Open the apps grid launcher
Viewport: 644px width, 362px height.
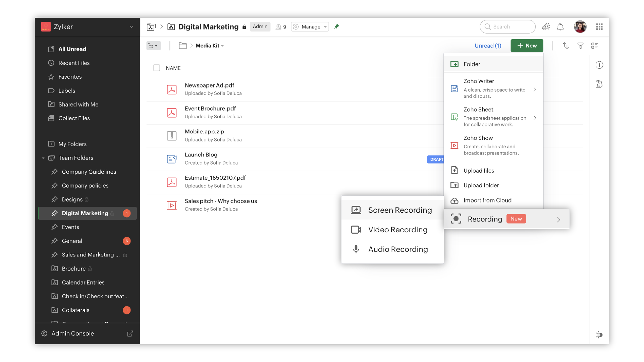coord(599,27)
